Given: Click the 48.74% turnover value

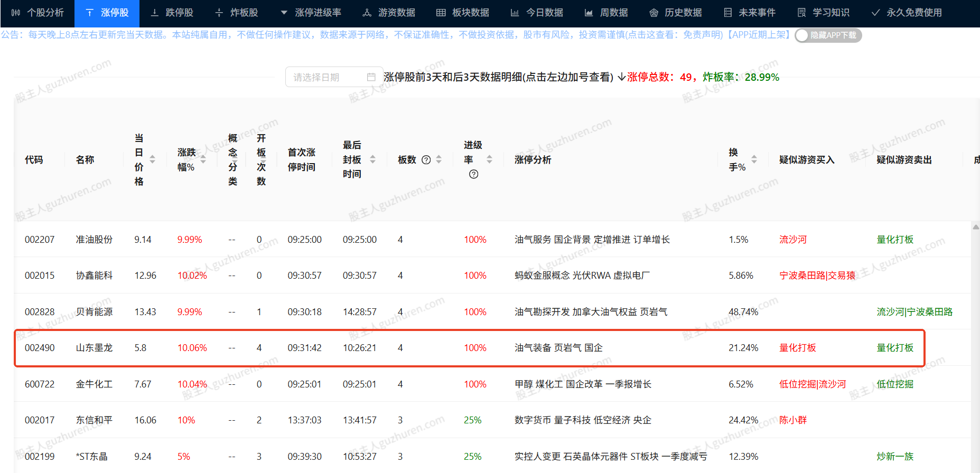Looking at the screenshot, I should (743, 312).
